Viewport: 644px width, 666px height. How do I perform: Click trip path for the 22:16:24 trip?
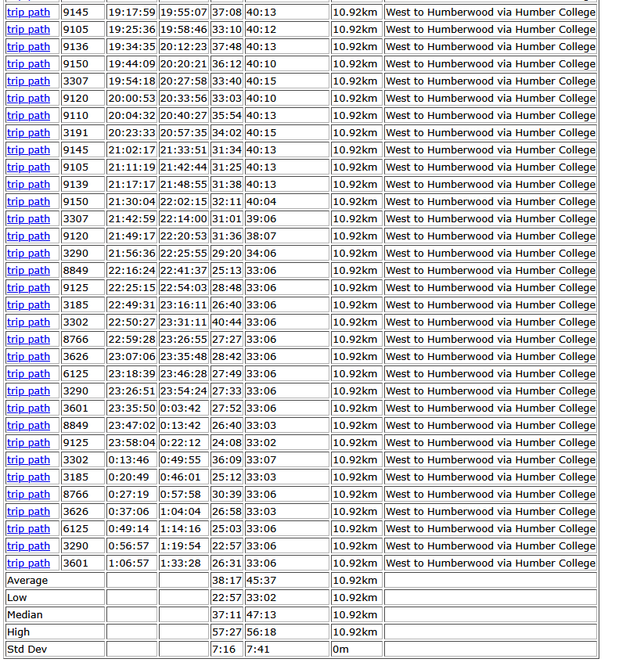coord(28,271)
